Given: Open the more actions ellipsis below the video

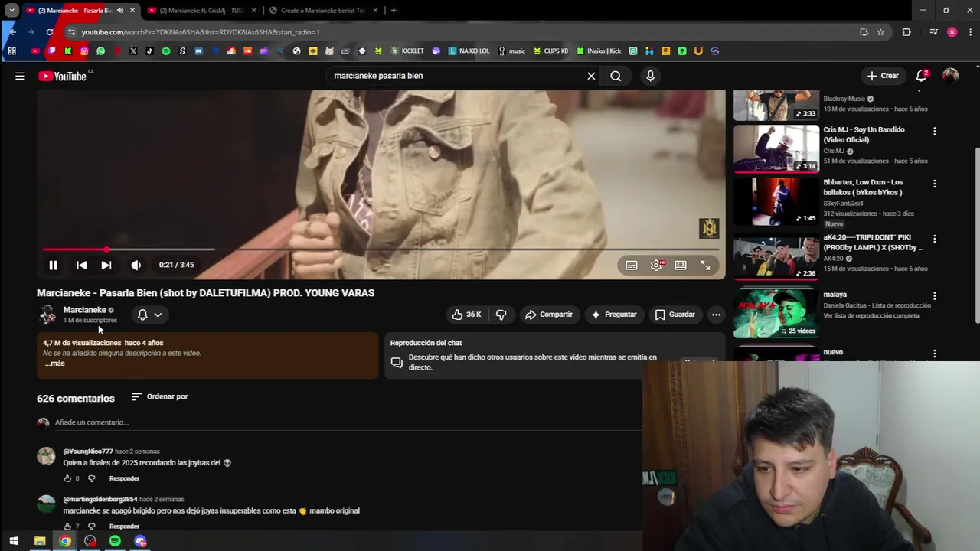Looking at the screenshot, I should coord(716,315).
